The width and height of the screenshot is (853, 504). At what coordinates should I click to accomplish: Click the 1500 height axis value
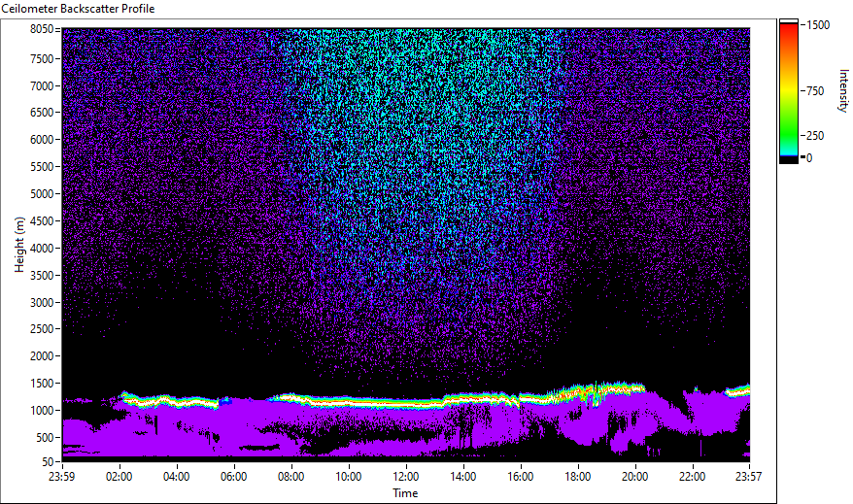(42, 384)
